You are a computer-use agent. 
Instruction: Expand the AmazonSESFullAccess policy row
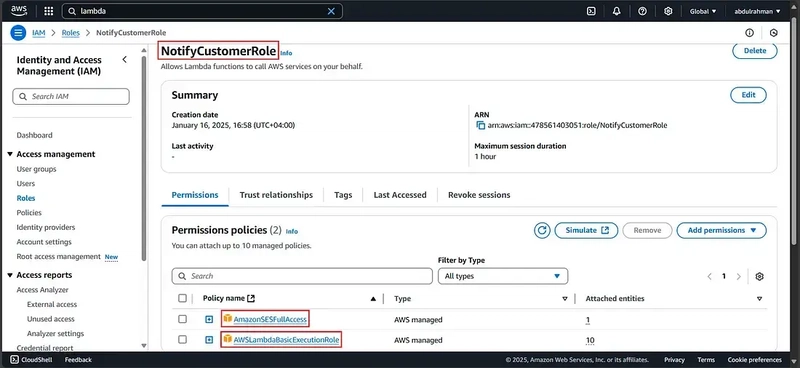(x=209, y=320)
